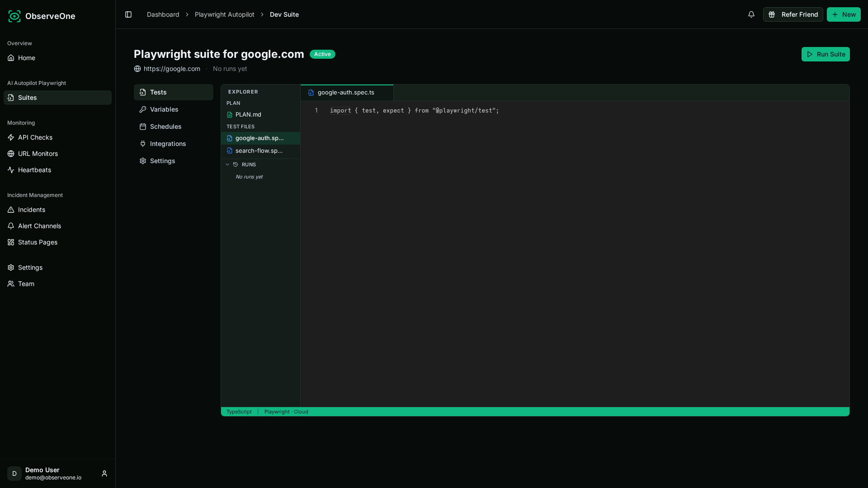Open Status Pages
The image size is (868, 488).
click(57, 242)
